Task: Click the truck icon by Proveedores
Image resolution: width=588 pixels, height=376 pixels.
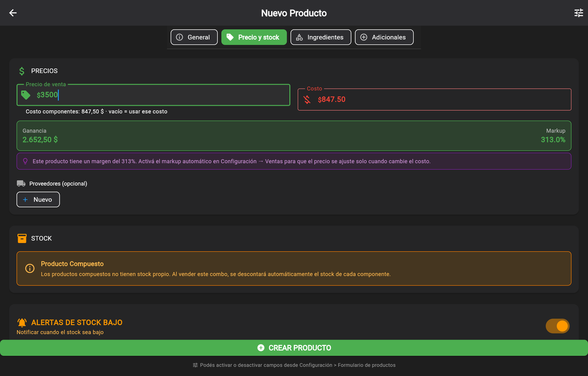Action: [x=21, y=184]
